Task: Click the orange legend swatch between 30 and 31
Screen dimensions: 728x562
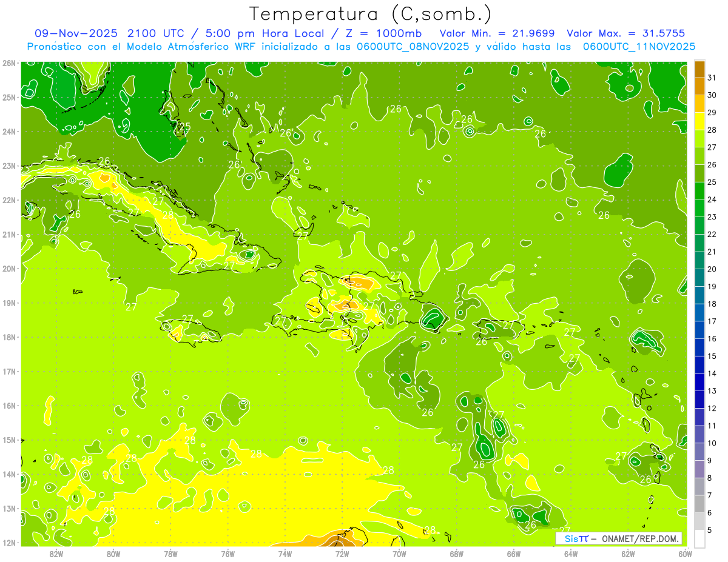Action: pyautogui.click(x=699, y=86)
